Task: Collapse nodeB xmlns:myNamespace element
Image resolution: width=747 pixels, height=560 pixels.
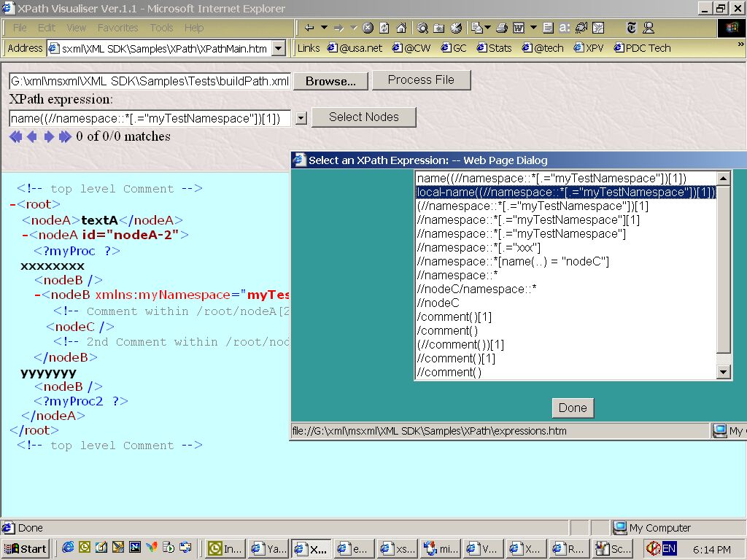Action: coord(37,295)
